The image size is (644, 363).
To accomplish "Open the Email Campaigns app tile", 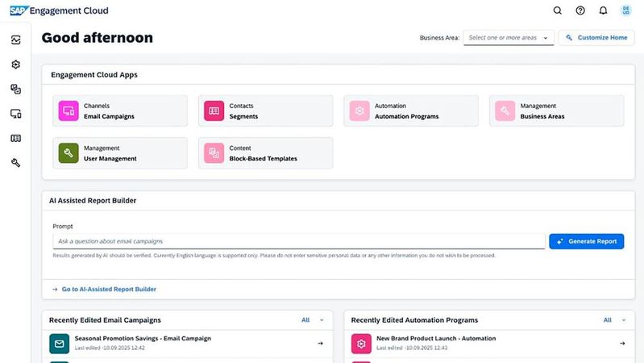I will click(120, 111).
